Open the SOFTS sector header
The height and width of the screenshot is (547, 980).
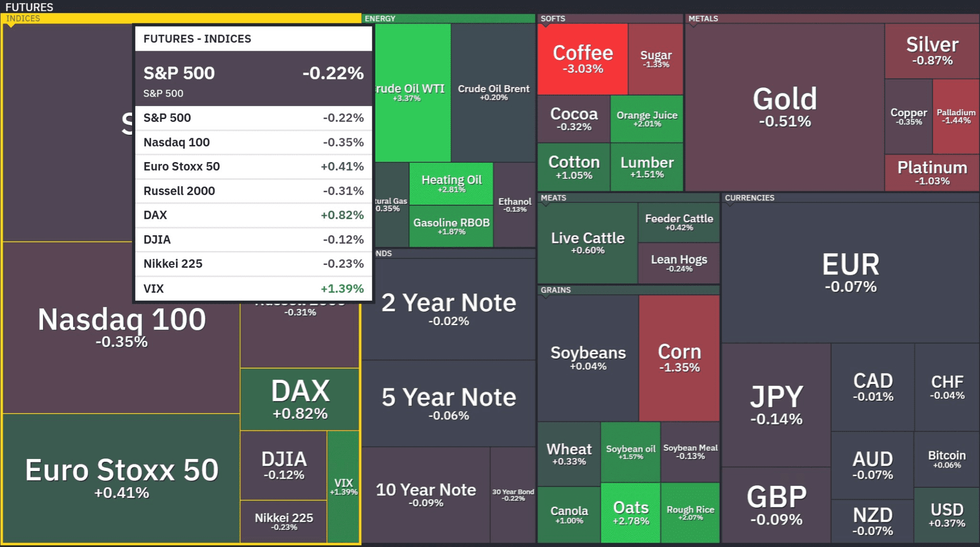click(x=553, y=19)
